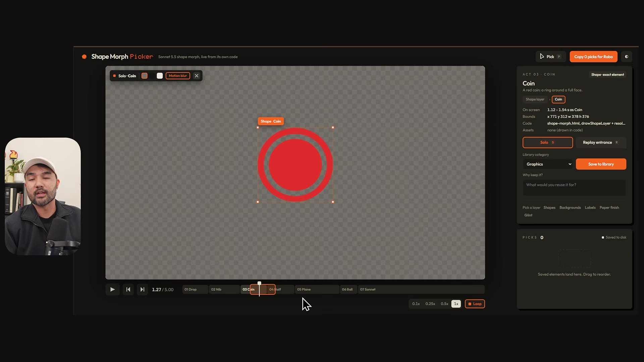Image resolution: width=644 pixels, height=362 pixels.
Task: Click the time readout '1.27 / 5.00'
Action: (163, 290)
